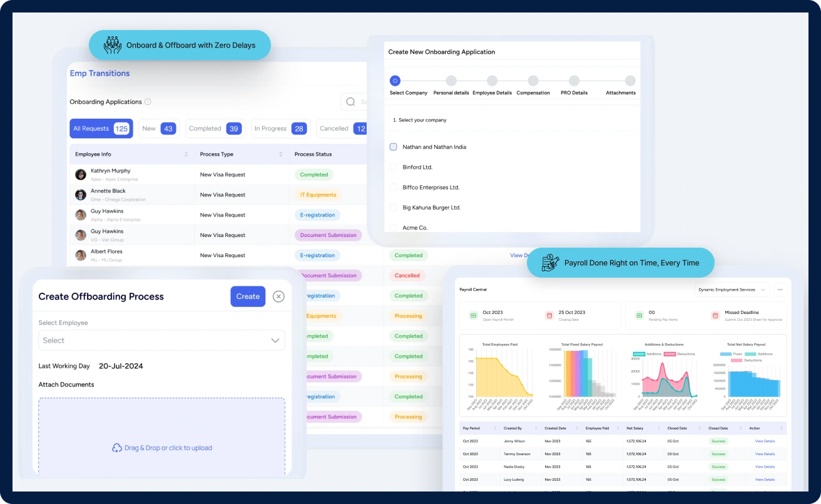Switch to the Completed requests tab
This screenshot has height=504, width=821.
click(215, 129)
